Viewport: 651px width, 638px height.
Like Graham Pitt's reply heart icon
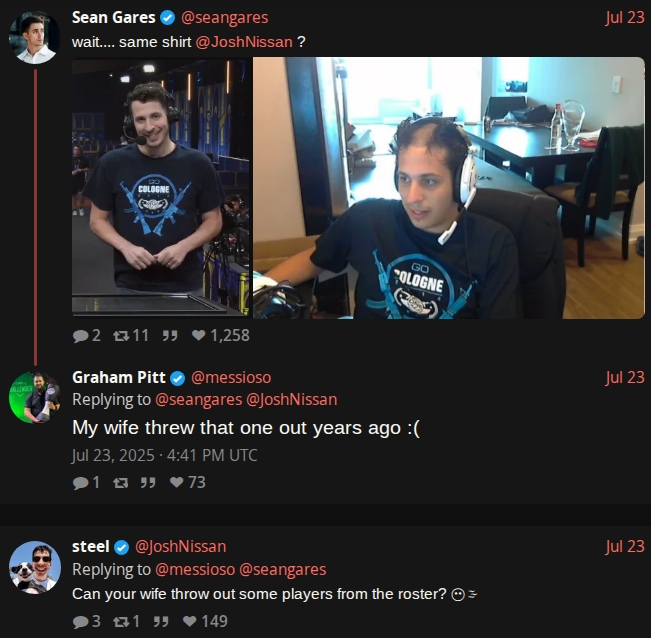(x=176, y=482)
